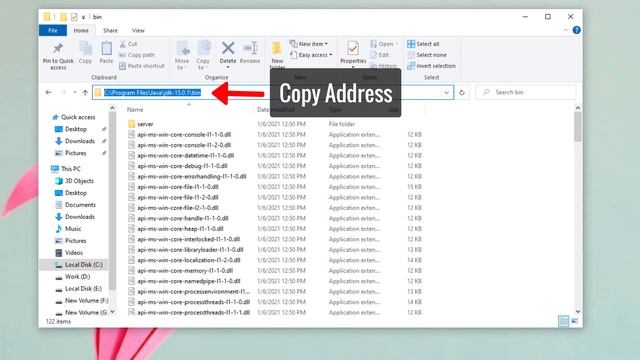The image size is (640, 360).
Task: Select Local Disk (E:) drive
Action: coord(78,288)
